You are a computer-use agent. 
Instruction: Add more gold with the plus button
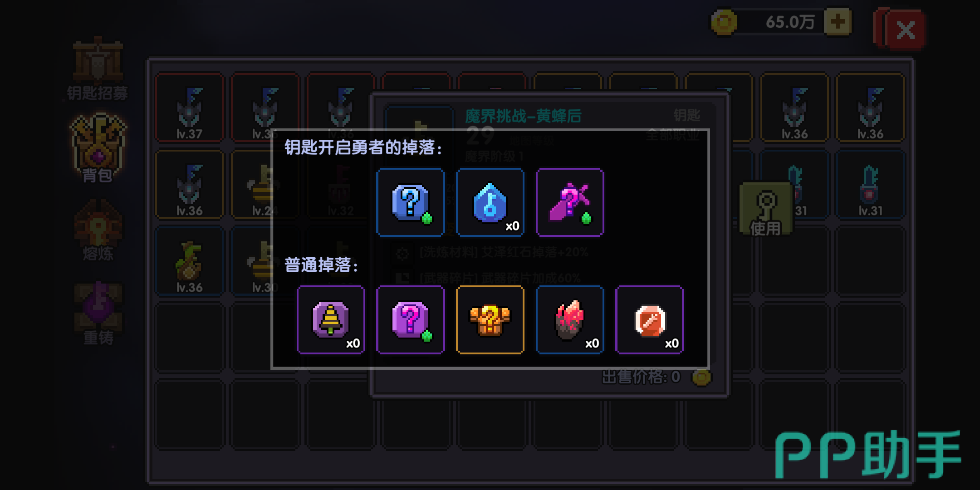[x=837, y=21]
